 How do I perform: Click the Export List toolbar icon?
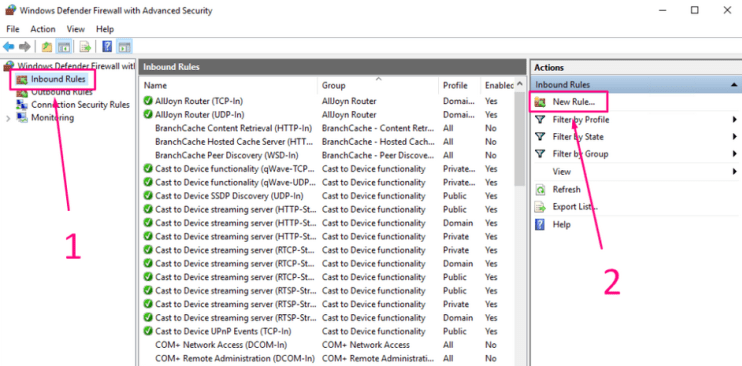pos(85,46)
